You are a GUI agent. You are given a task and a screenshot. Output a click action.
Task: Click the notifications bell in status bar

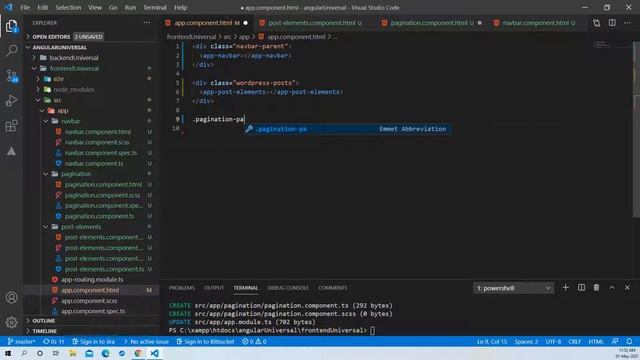[629, 341]
